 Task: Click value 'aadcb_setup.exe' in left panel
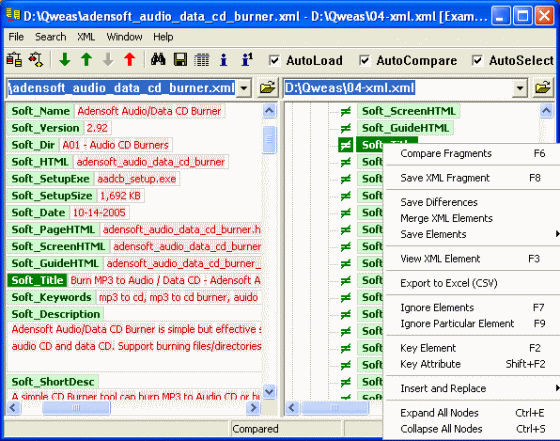click(x=137, y=179)
